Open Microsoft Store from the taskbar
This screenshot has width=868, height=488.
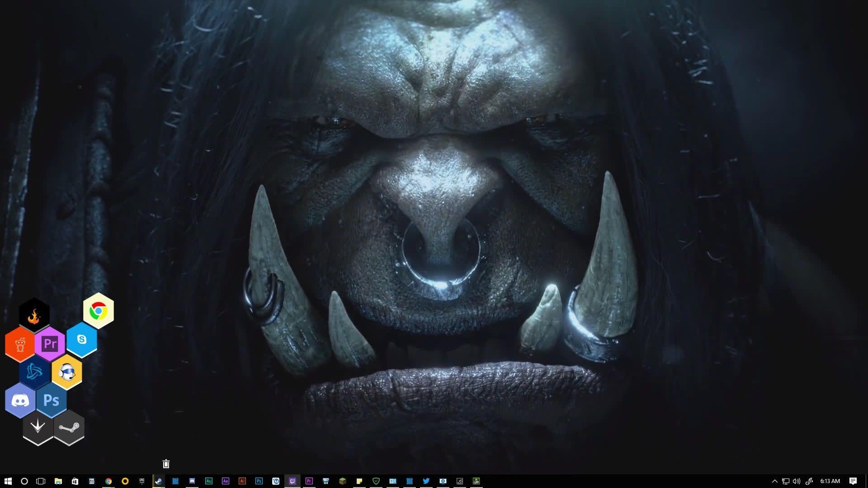click(x=75, y=481)
